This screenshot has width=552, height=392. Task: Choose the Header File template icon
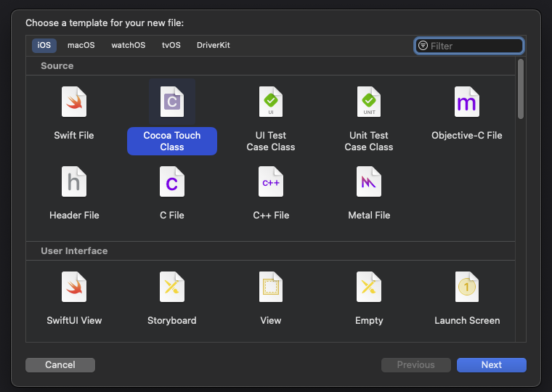[74, 181]
